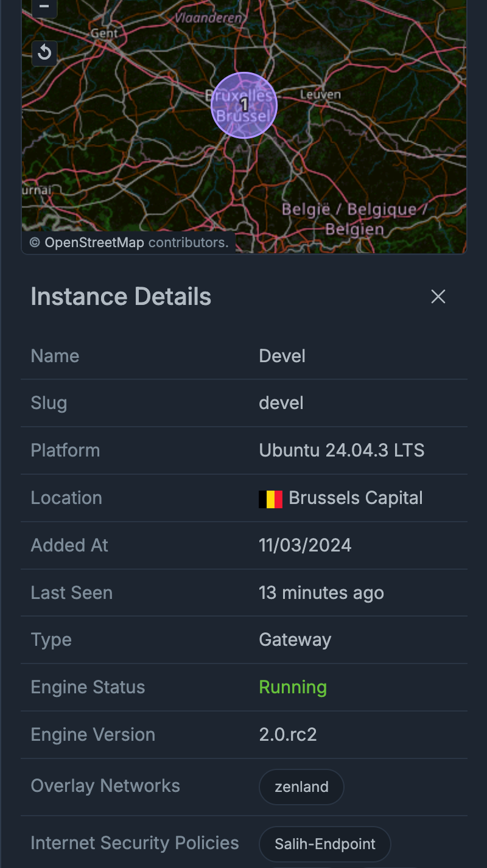Screen dimensions: 487x868
Task: Click the Brussels Capital location text
Action: pyautogui.click(x=356, y=498)
